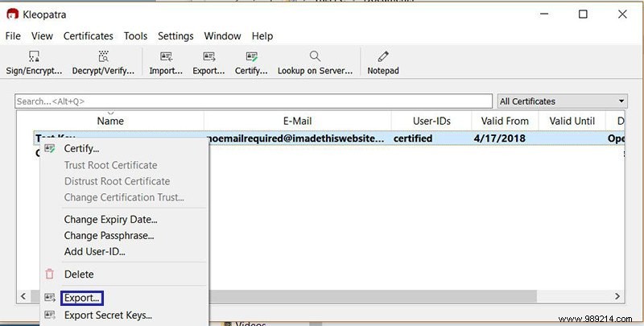Click the horizontal scrollbar left arrow

23,295
